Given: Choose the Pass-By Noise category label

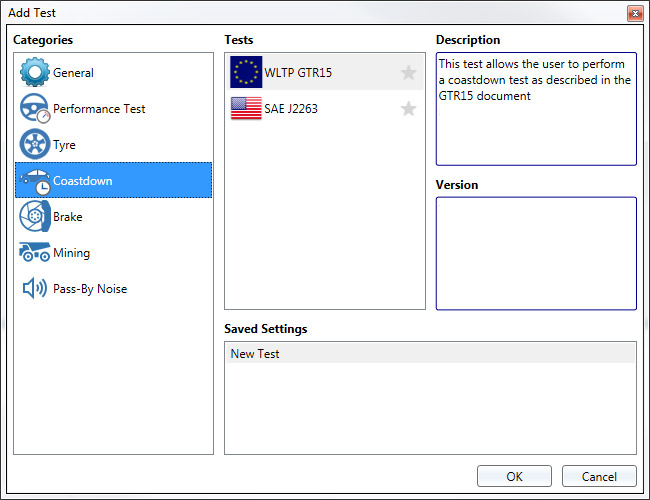Looking at the screenshot, I should click(x=90, y=289).
